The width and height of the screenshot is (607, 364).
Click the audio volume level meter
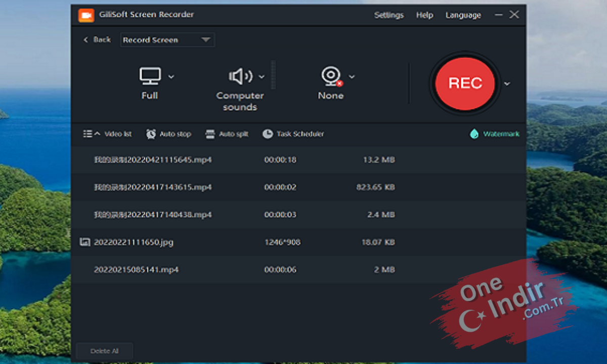pyautogui.click(x=274, y=75)
